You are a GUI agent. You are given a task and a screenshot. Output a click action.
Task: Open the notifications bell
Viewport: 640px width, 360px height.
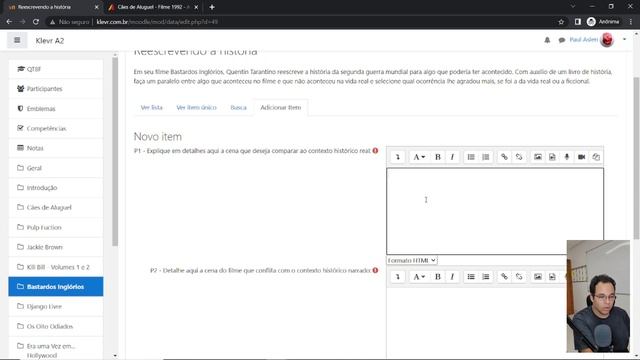click(x=547, y=40)
